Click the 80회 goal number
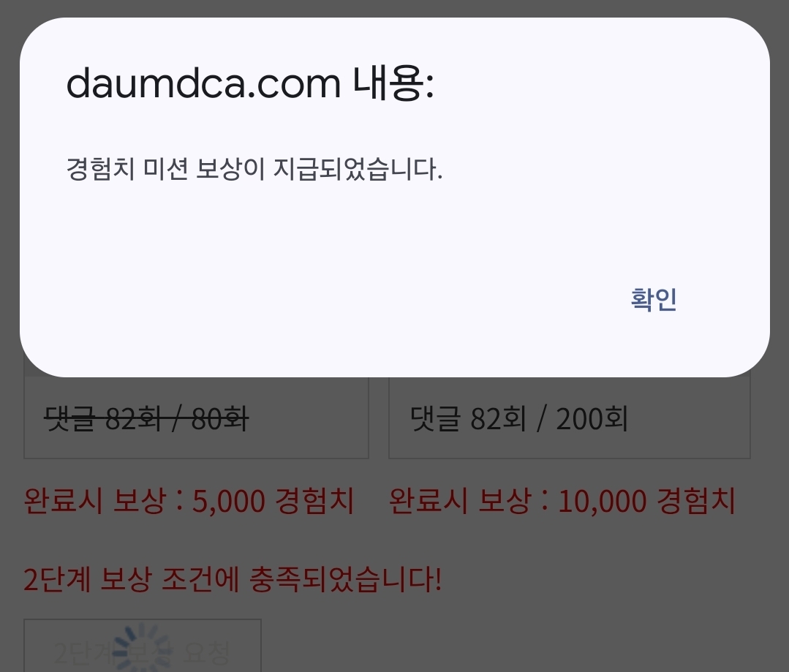Screen dimensions: 789x672 (x=220, y=419)
